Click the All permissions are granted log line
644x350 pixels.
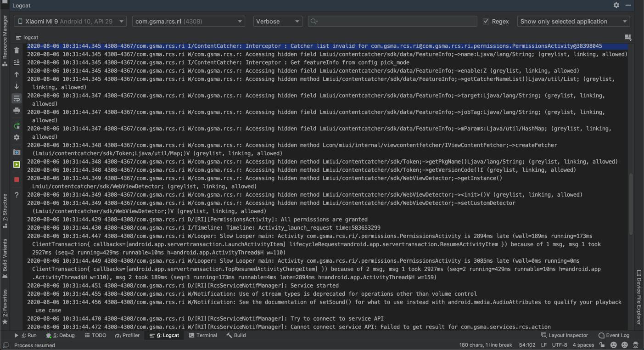click(x=197, y=220)
